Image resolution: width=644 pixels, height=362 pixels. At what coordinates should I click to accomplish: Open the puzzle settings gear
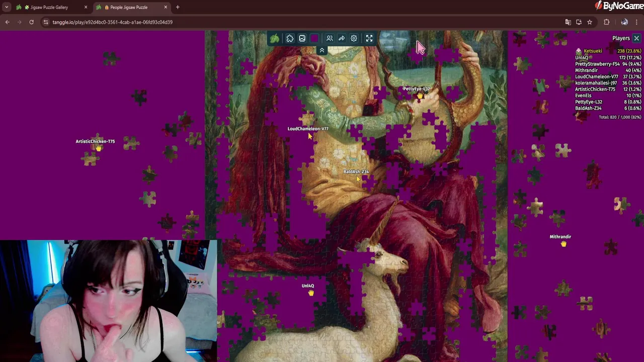(354, 38)
